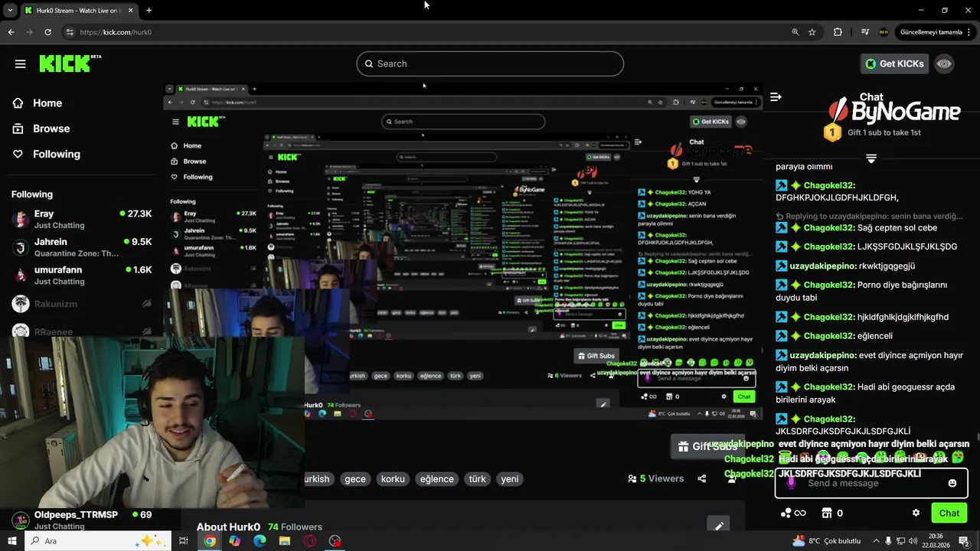Open the browser extensions puzzle icon
The height and width of the screenshot is (551, 980).
tap(838, 32)
